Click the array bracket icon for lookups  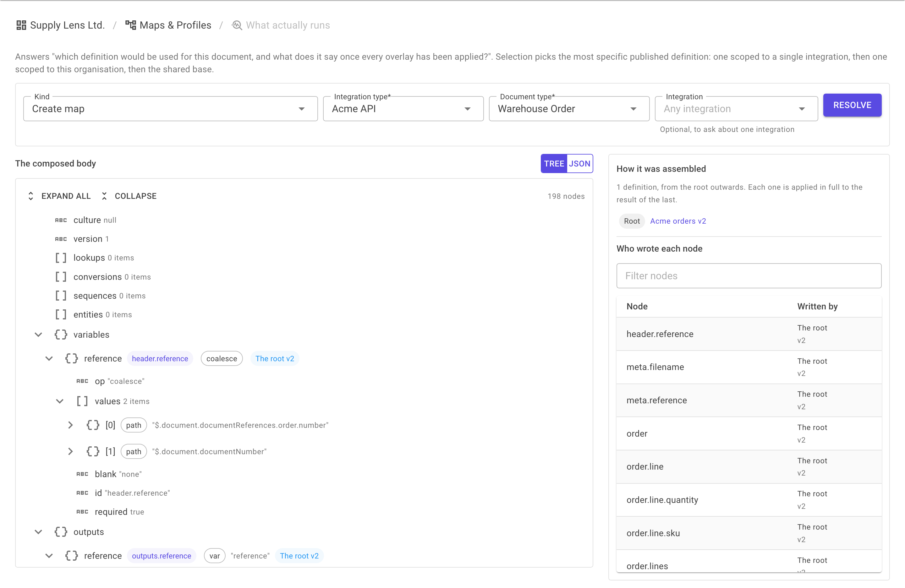coord(61,258)
